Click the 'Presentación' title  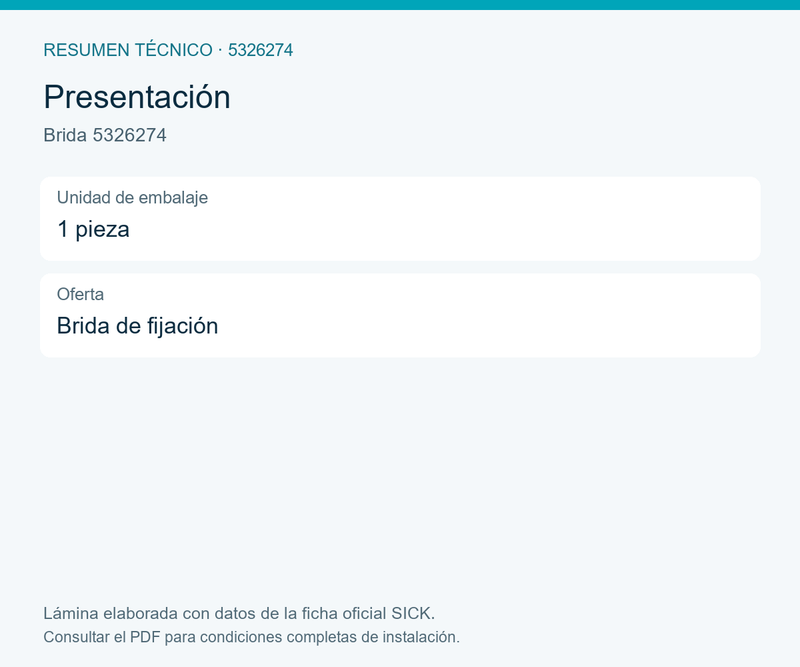pyautogui.click(x=137, y=96)
